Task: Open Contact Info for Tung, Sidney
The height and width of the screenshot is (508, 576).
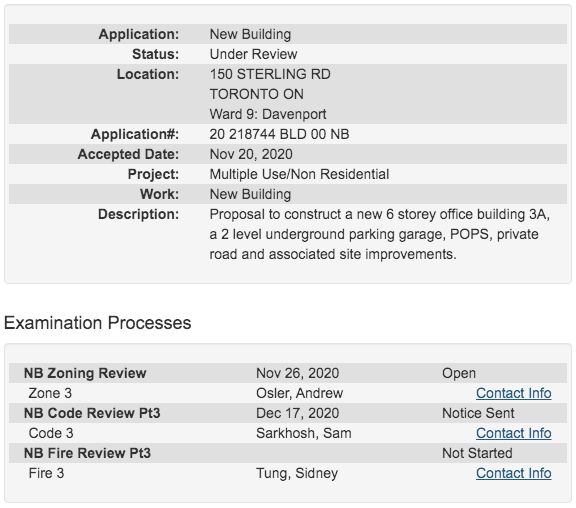Action: point(514,473)
